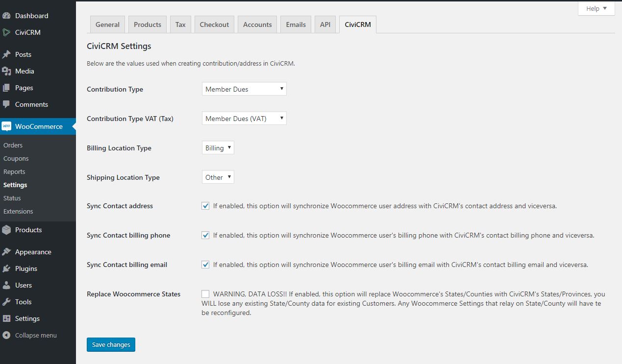Click the Dashboard menu label
The height and width of the screenshot is (364, 622).
click(x=32, y=16)
